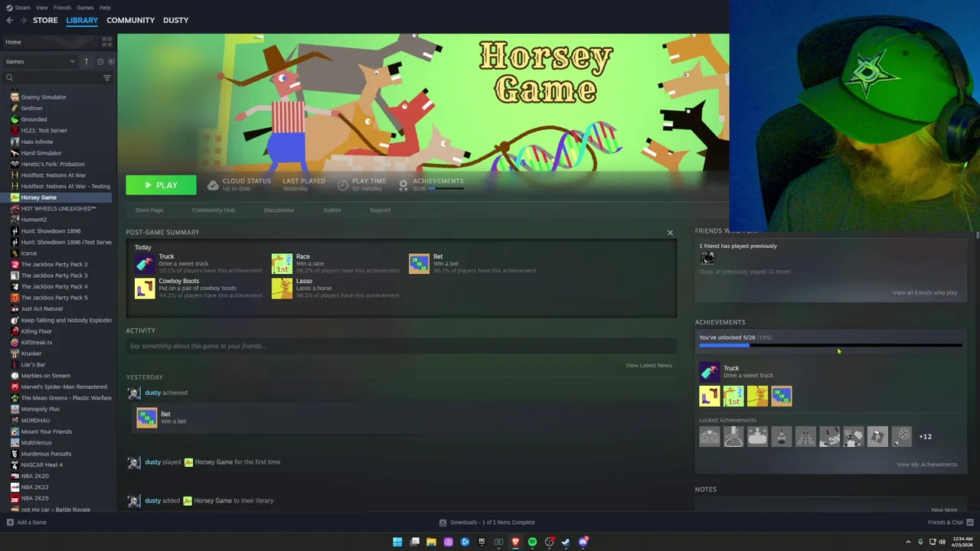Click the Race achievement icon in summary
980x551 pixels.
[282, 263]
